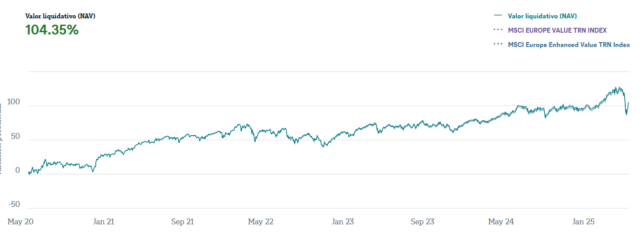Screen dimensions: 644x236
Task: Click the 104.35% NAV return figure
Action: [x=52, y=30]
